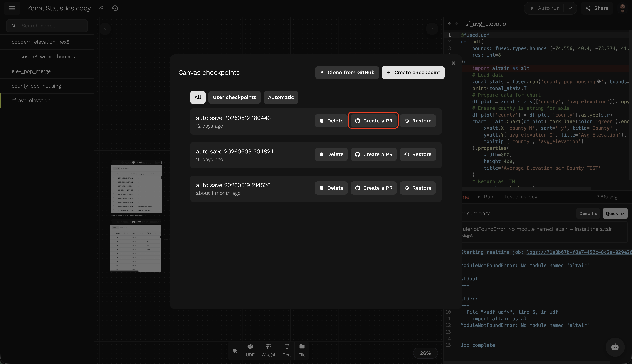Delete auto save 20260612 180443
632x364 pixels.
(x=331, y=121)
